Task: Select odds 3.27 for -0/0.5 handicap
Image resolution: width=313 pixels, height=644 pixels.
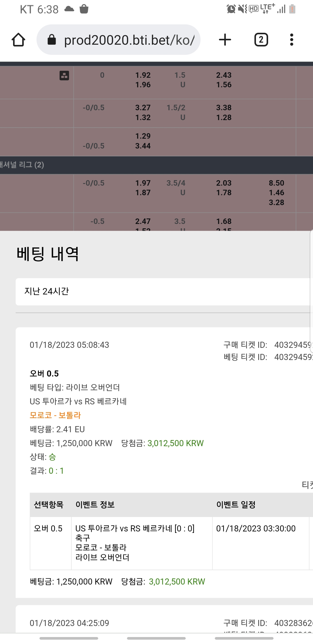Action: pos(143,108)
